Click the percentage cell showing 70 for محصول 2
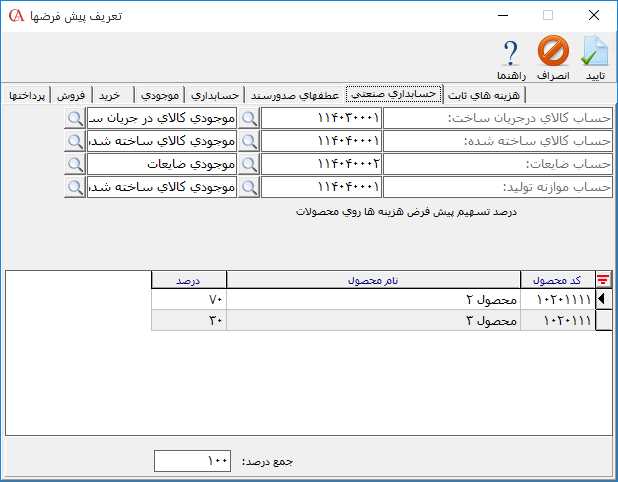Viewport: 618px width, 482px height. [189, 299]
